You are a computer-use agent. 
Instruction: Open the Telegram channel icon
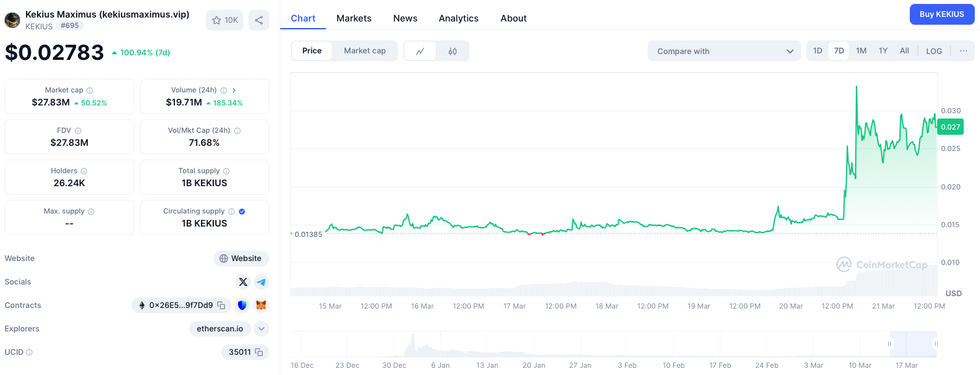(261, 282)
